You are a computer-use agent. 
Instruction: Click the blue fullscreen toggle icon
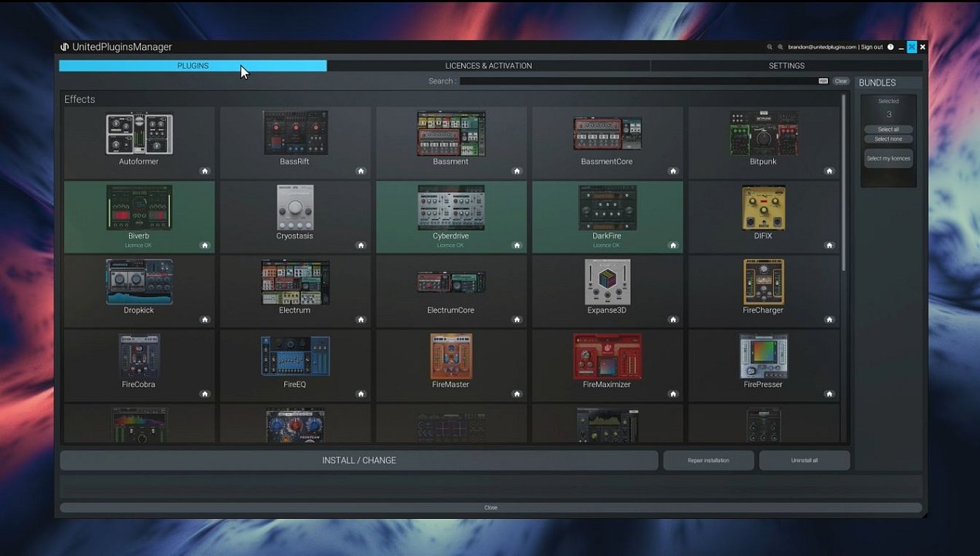click(x=911, y=47)
